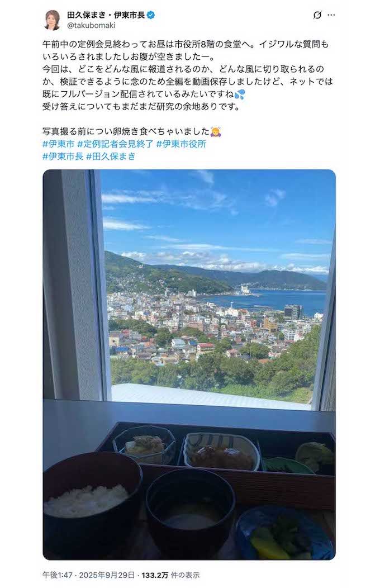Select the #伊東市役所 hashtag
This screenshot has width=380, height=588.
[181, 144]
